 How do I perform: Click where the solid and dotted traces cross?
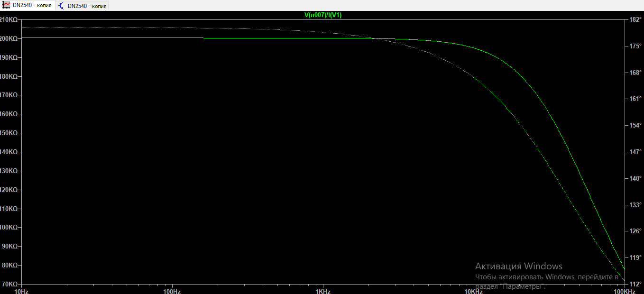(373, 39)
